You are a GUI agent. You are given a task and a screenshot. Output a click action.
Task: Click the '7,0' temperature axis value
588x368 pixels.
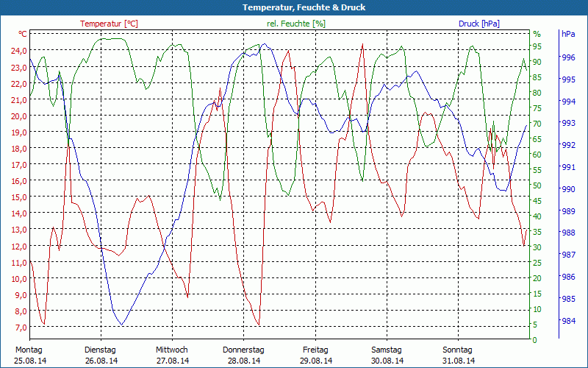tap(20, 327)
